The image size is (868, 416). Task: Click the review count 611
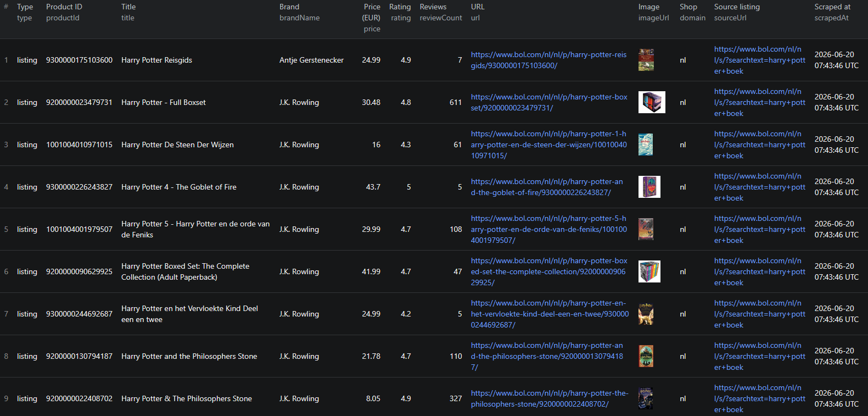click(x=456, y=102)
